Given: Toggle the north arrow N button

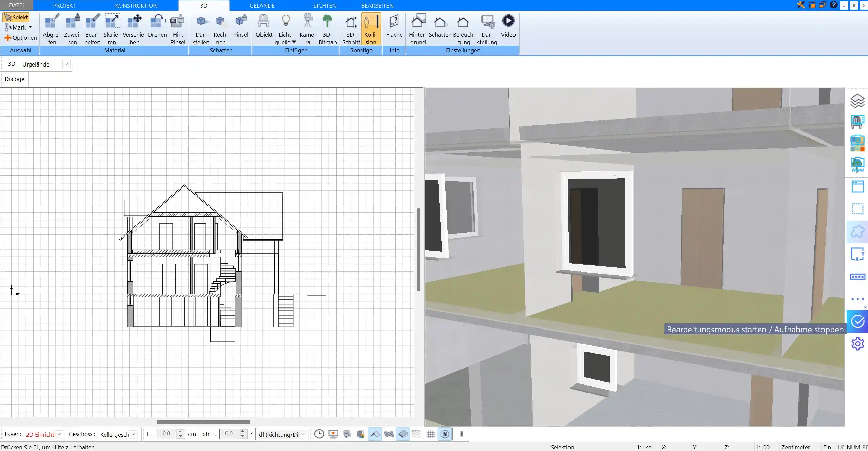Looking at the screenshot, I should click(445, 434).
